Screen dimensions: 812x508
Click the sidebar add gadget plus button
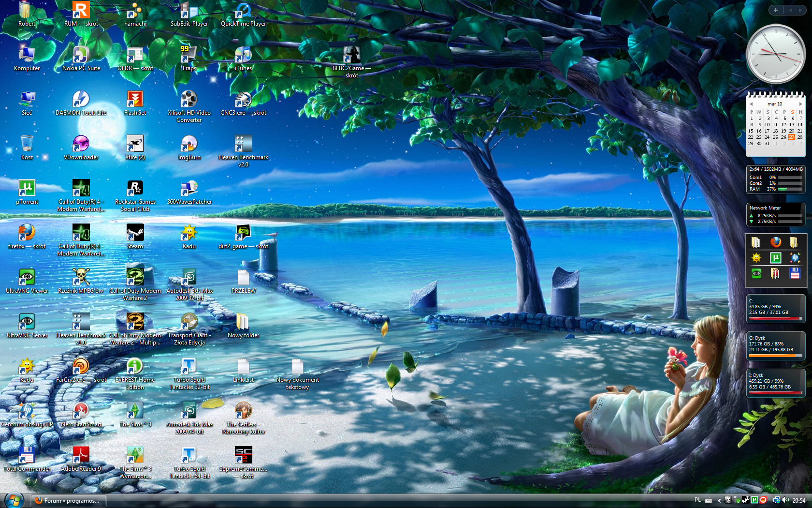coord(776,10)
